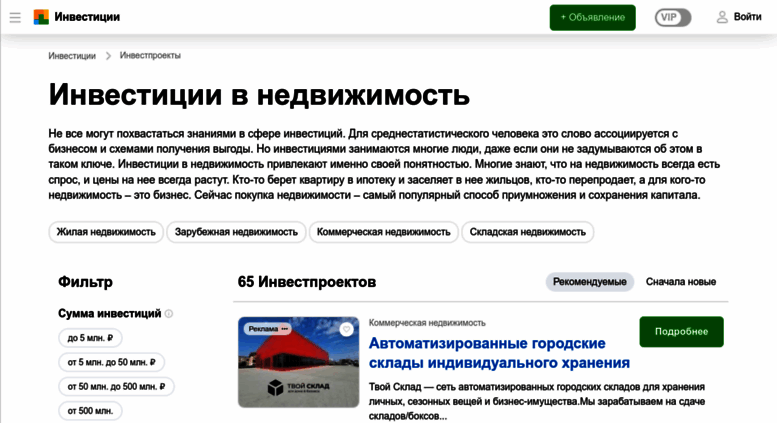The image size is (777, 423).
Task: Click the user profile icon
Action: coord(722,17)
